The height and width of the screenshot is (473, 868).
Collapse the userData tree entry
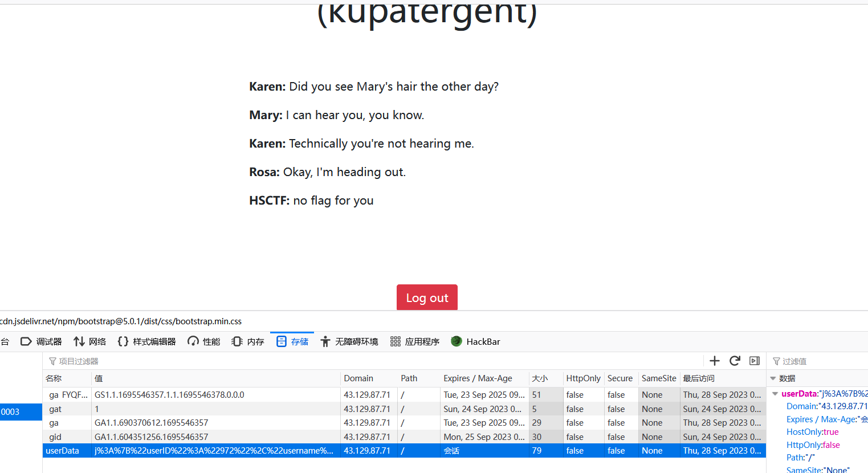[775, 394]
